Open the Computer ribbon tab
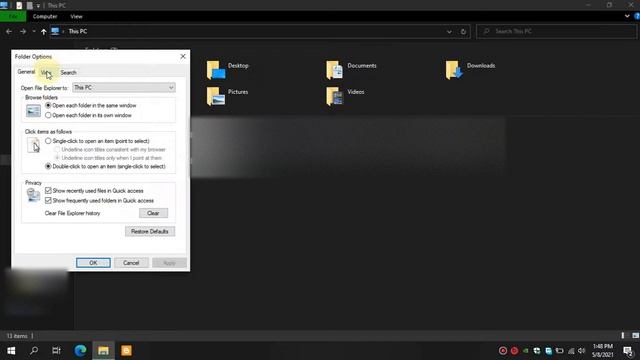 click(x=45, y=16)
